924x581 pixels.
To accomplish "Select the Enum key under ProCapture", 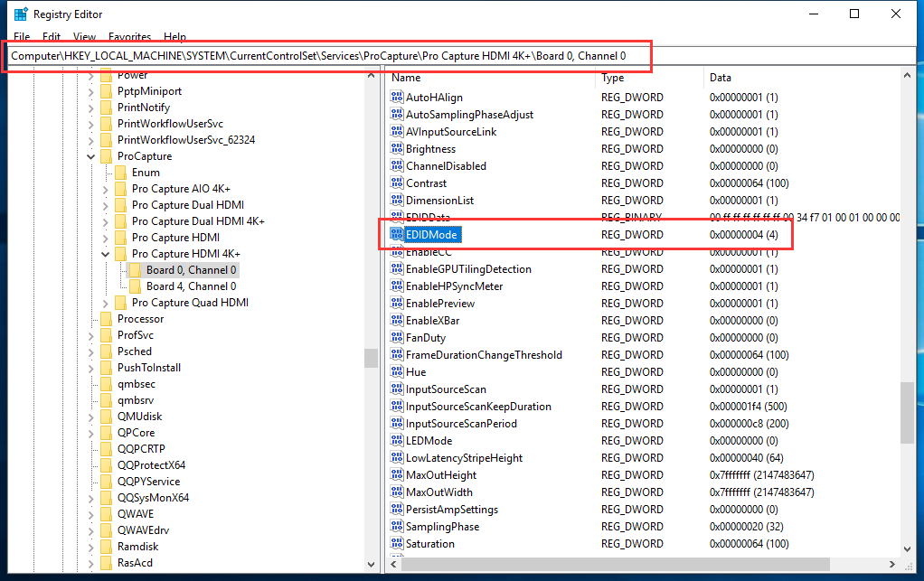I will coord(146,173).
